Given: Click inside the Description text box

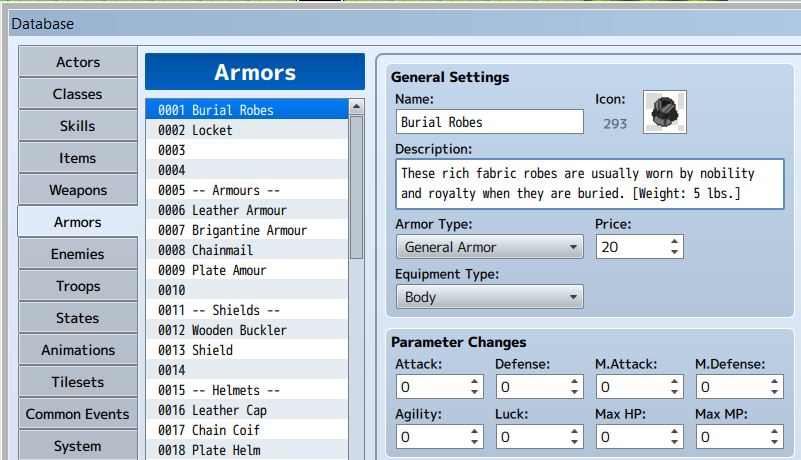Looking at the screenshot, I should point(590,184).
